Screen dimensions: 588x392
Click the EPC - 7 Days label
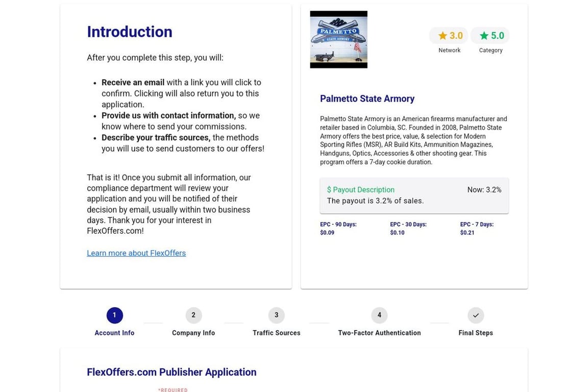click(x=477, y=224)
